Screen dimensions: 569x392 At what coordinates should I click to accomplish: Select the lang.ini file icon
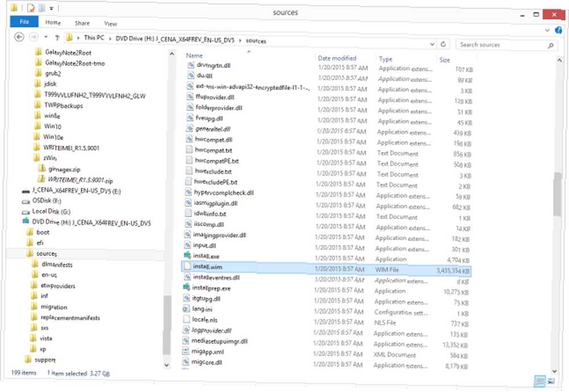186,308
